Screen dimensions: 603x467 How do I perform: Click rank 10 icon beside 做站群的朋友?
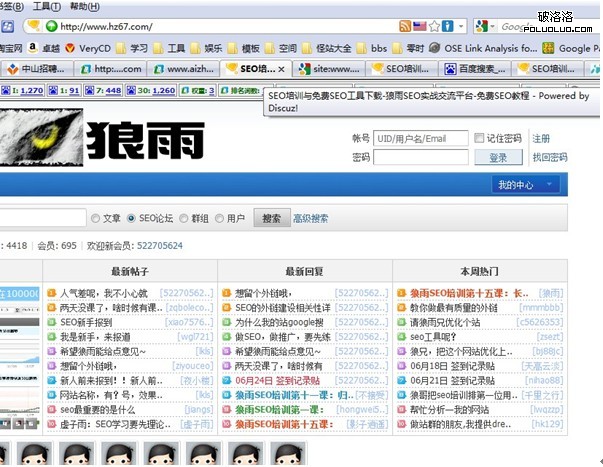(x=401, y=424)
